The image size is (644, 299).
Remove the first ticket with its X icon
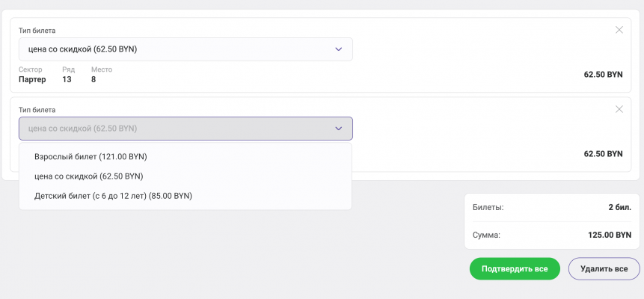coord(619,30)
